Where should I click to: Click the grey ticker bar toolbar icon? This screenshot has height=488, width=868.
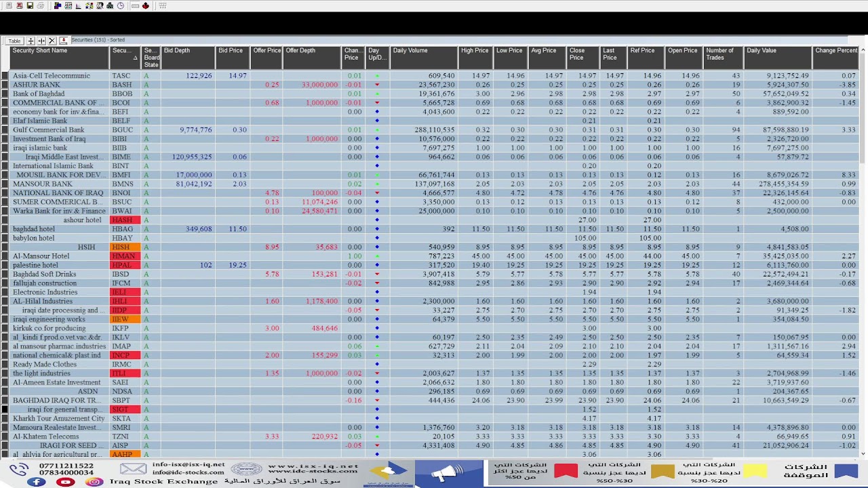click(x=135, y=5)
